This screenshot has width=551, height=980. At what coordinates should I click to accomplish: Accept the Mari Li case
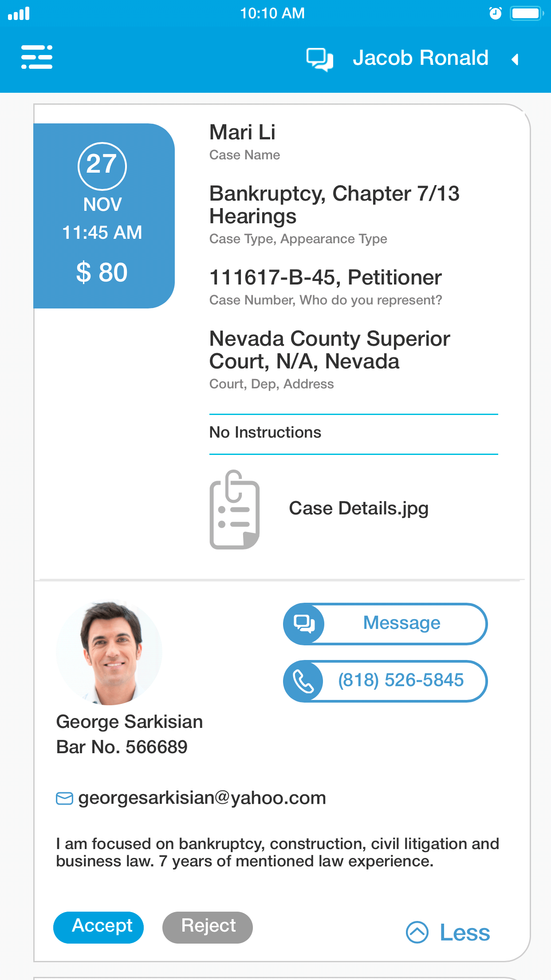pos(98,927)
